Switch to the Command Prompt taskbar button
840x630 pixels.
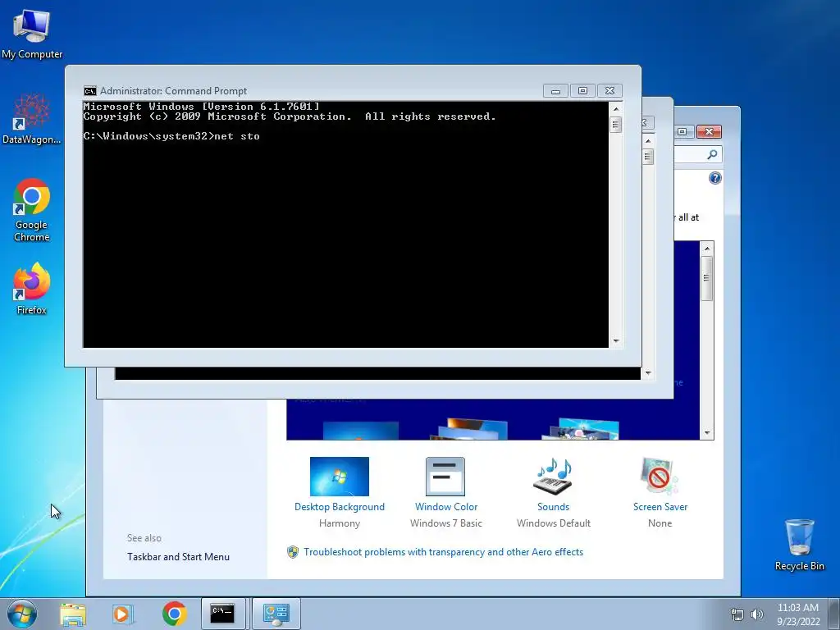click(223, 614)
